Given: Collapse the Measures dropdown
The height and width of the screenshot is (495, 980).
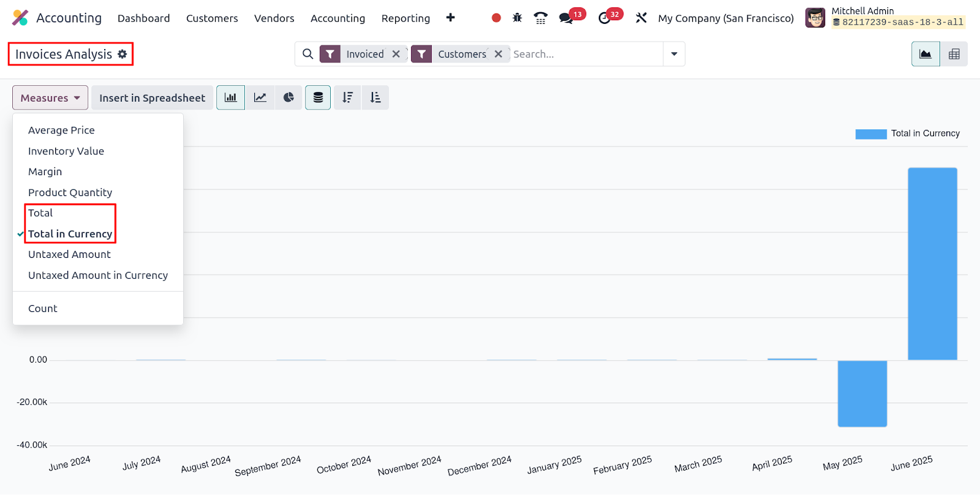Looking at the screenshot, I should pyautogui.click(x=50, y=97).
